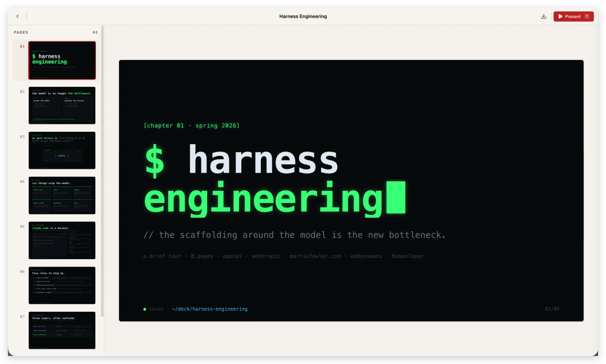Click the PAGES panel header label
Viewport: 606px width, 364px height.
[21, 33]
